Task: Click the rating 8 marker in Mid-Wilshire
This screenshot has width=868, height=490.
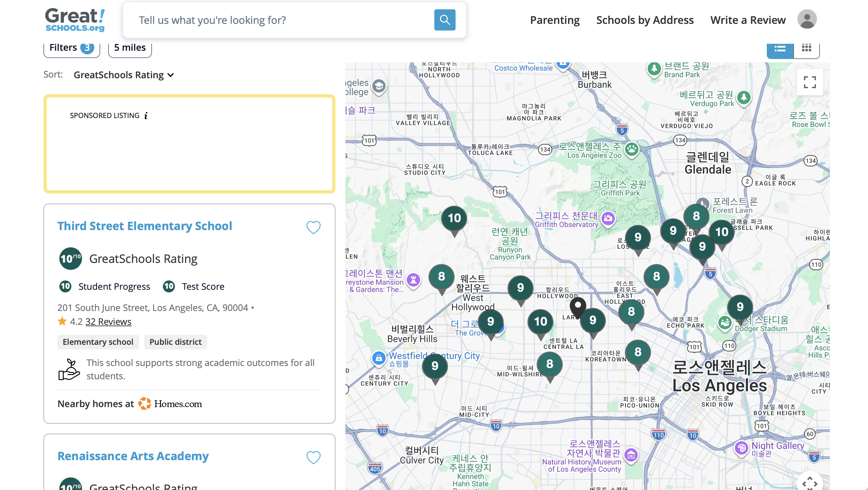Action: [x=549, y=364]
